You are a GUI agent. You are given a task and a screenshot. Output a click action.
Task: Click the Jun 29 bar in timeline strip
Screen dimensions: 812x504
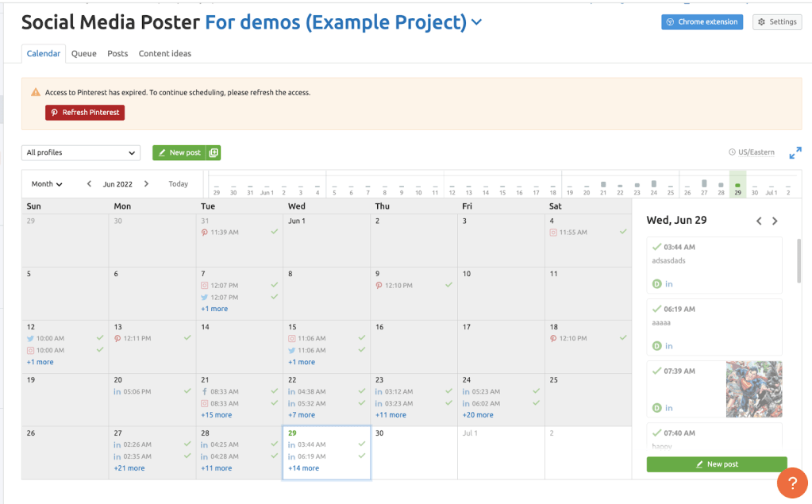point(737,184)
